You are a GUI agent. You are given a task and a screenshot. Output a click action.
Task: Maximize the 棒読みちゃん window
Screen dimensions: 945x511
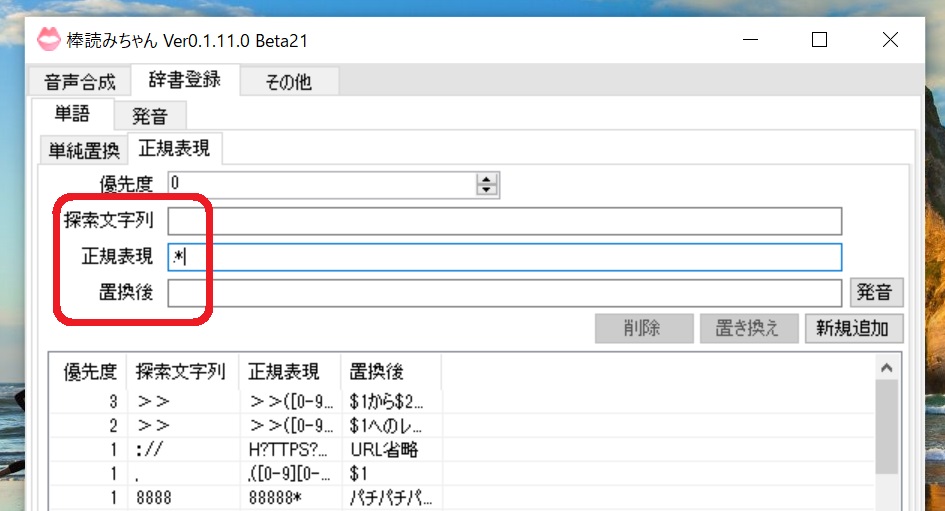[819, 40]
